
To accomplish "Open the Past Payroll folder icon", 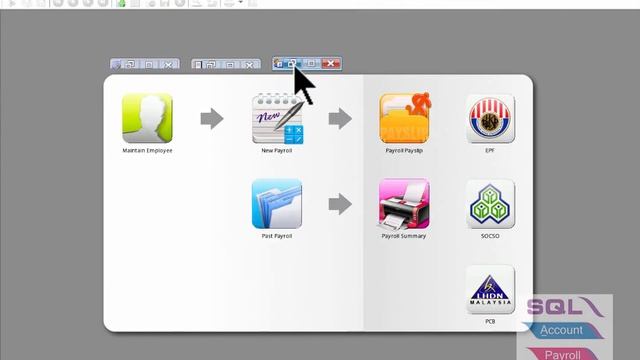I will [x=277, y=204].
